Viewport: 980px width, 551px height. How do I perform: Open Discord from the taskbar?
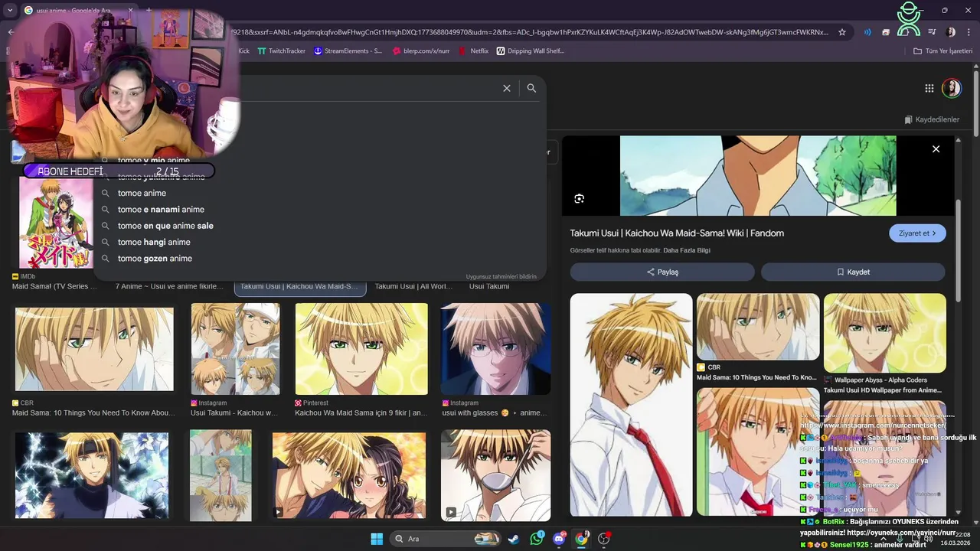pos(559,539)
